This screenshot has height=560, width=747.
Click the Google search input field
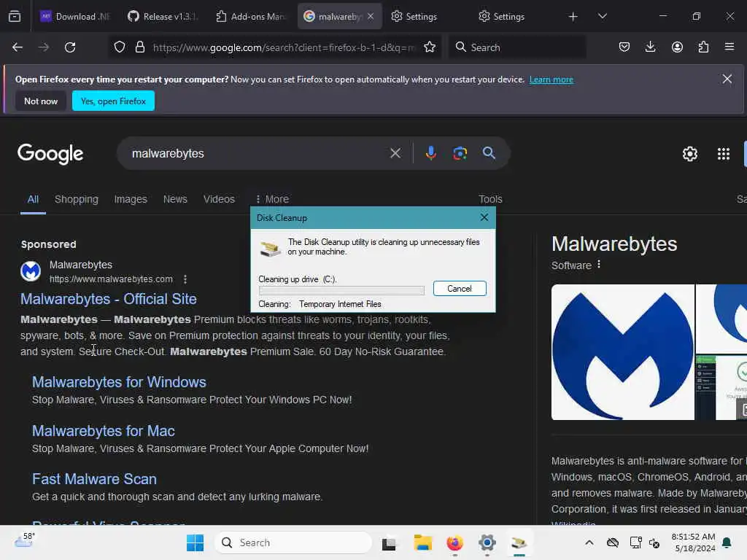coord(258,153)
